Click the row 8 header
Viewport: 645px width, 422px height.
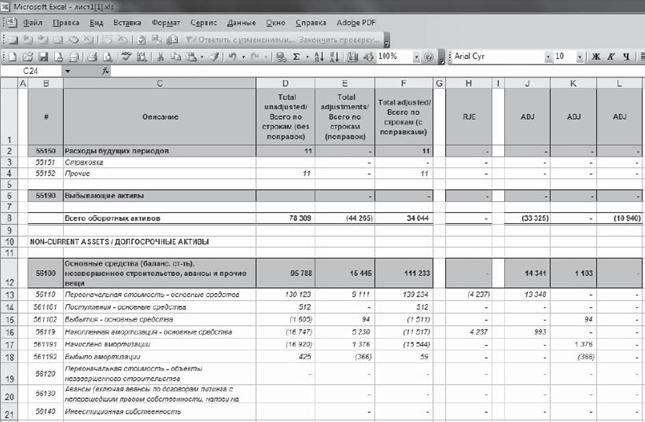click(x=10, y=216)
